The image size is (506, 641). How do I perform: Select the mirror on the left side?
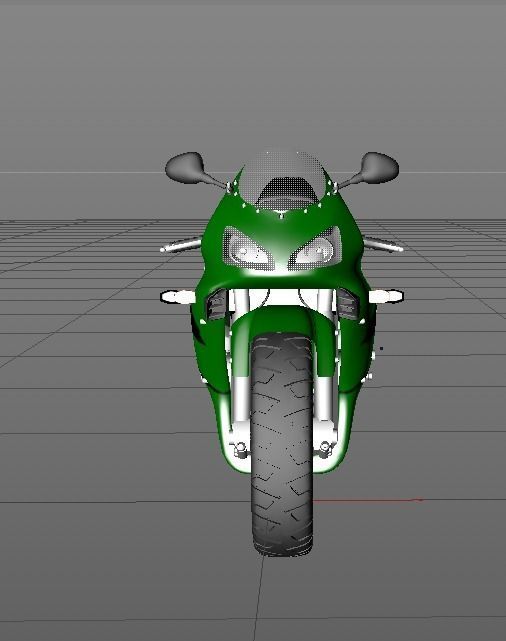point(185,168)
